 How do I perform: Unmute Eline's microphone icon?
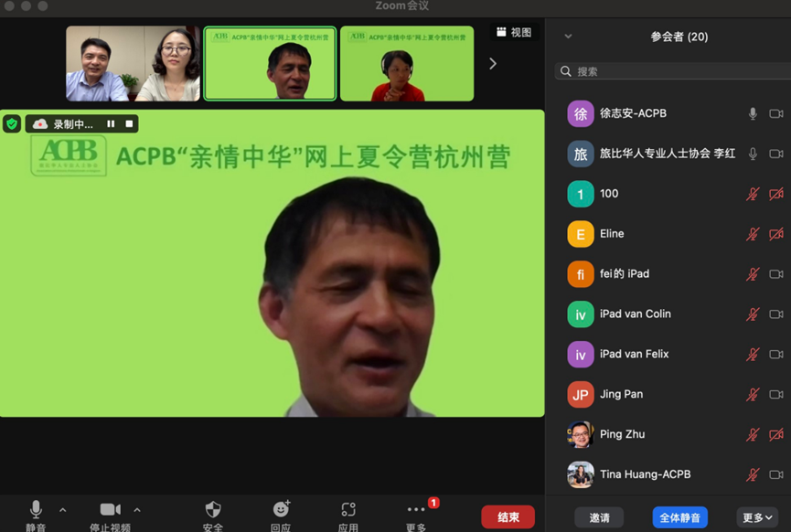point(753,234)
